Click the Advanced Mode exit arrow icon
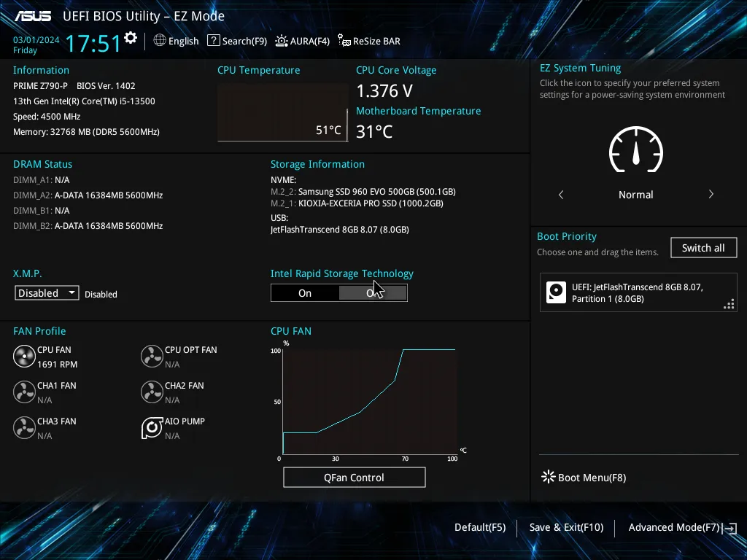 (x=730, y=528)
